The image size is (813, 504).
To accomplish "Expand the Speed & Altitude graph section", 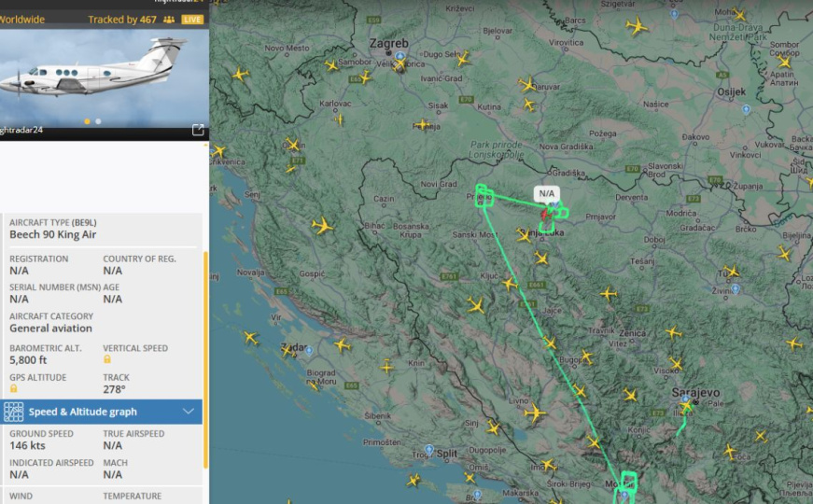I will pyautogui.click(x=84, y=412).
